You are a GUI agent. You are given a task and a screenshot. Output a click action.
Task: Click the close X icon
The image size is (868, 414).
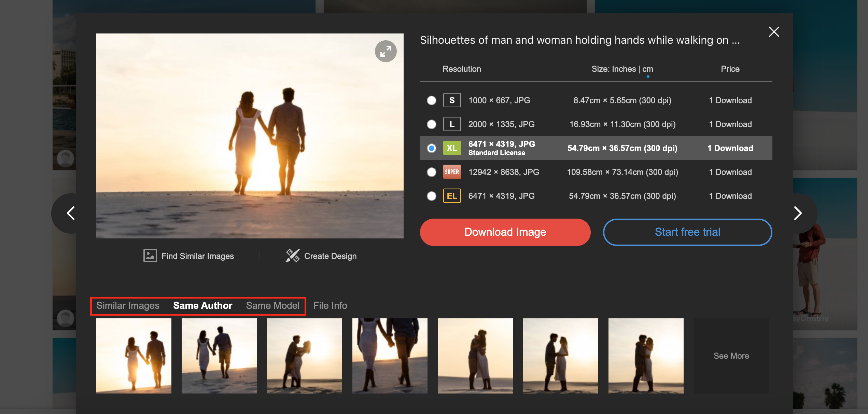click(x=774, y=31)
